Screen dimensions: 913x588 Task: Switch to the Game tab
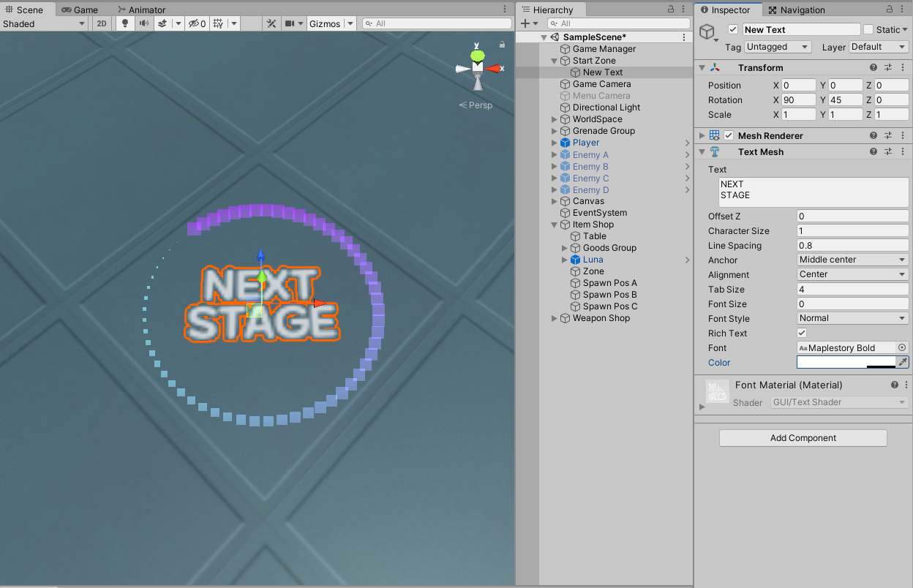tap(79, 10)
